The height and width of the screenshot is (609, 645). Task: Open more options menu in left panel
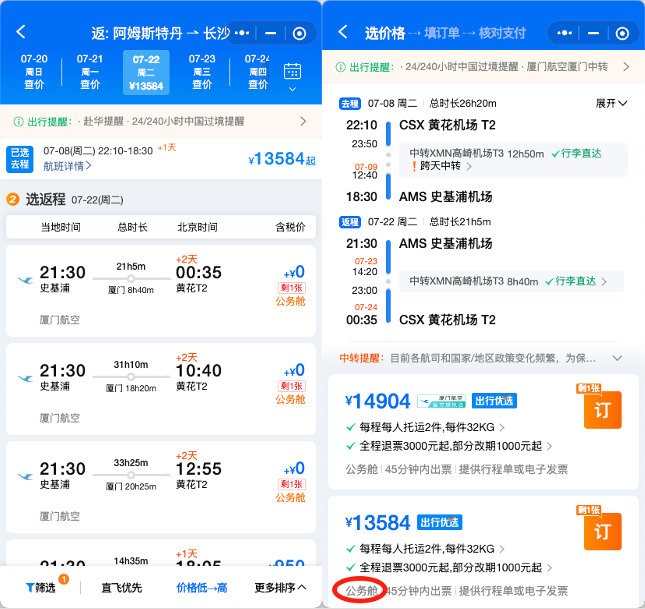242,33
